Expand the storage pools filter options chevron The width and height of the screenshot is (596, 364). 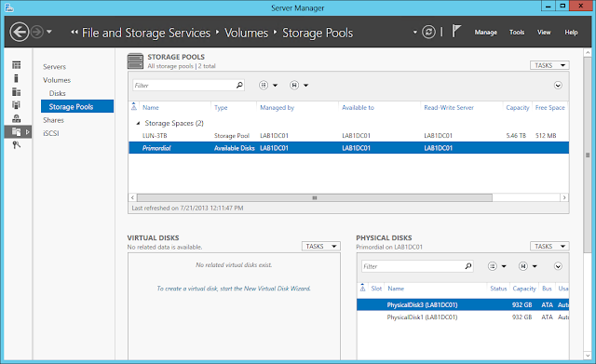pyautogui.click(x=558, y=85)
